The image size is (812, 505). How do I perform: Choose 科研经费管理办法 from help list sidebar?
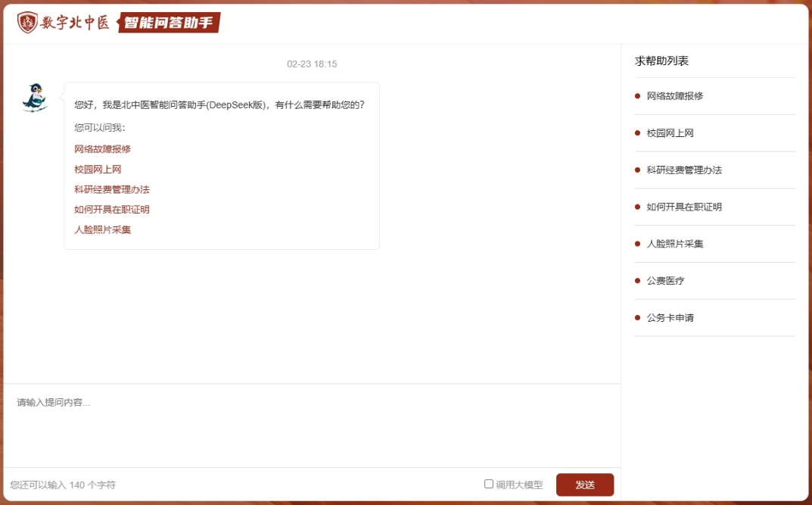click(684, 170)
